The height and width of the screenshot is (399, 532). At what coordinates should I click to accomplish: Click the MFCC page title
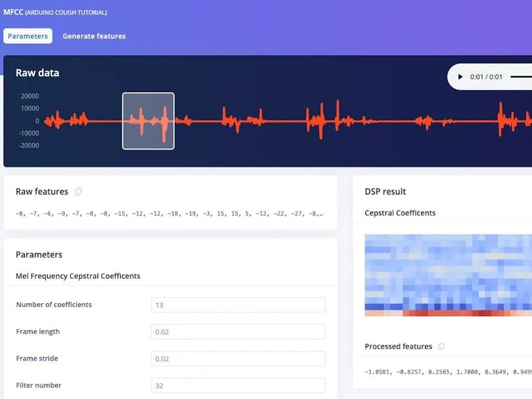[55, 12]
